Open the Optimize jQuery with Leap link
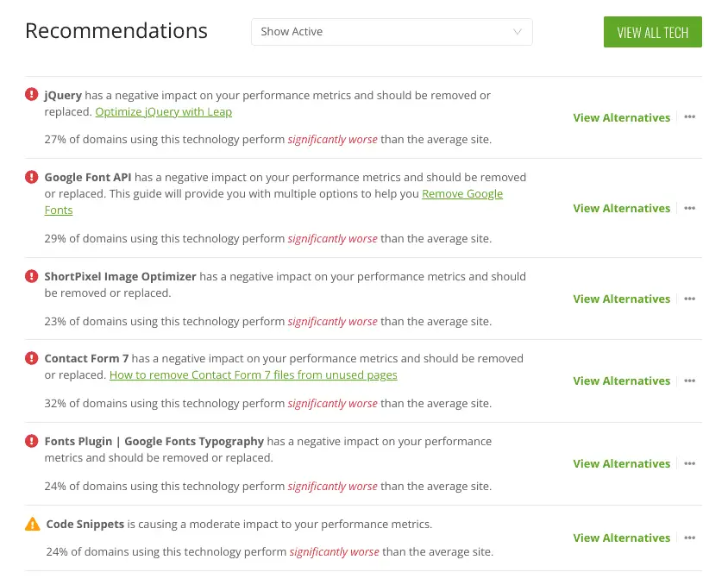728x585 pixels. [x=163, y=112]
